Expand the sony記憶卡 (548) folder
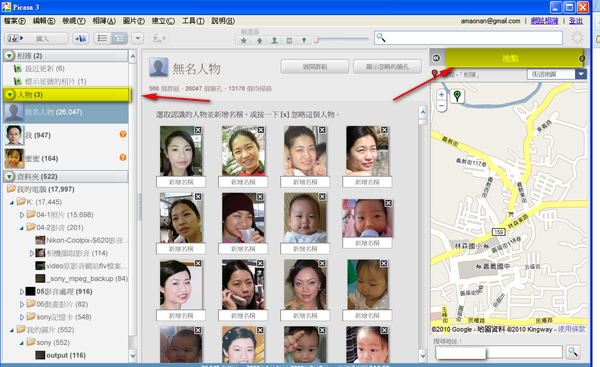Screen dimensions: 600x367 [x=22, y=317]
